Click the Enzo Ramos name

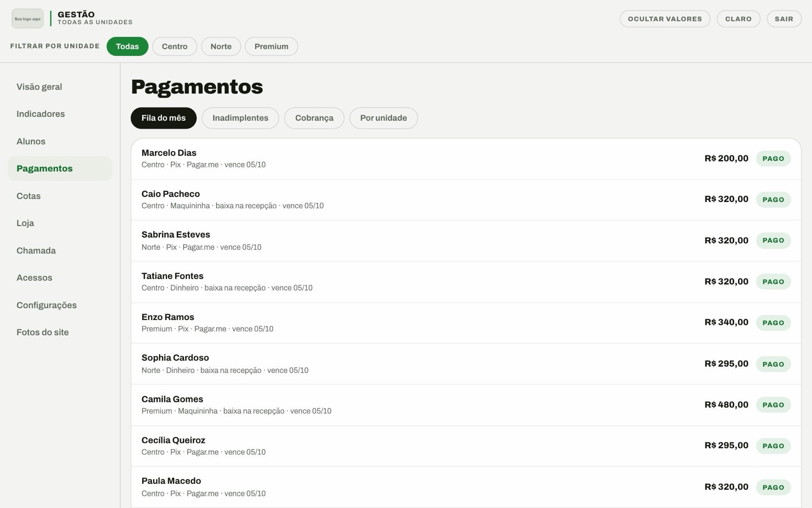(x=168, y=317)
